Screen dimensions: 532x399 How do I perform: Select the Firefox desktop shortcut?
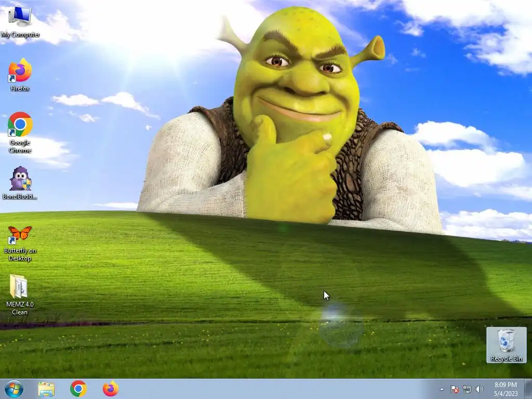click(x=20, y=75)
